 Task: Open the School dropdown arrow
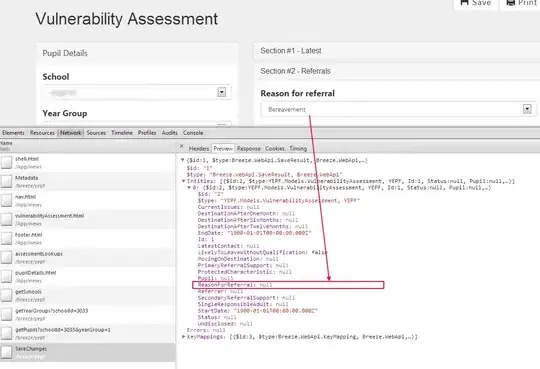pos(222,92)
